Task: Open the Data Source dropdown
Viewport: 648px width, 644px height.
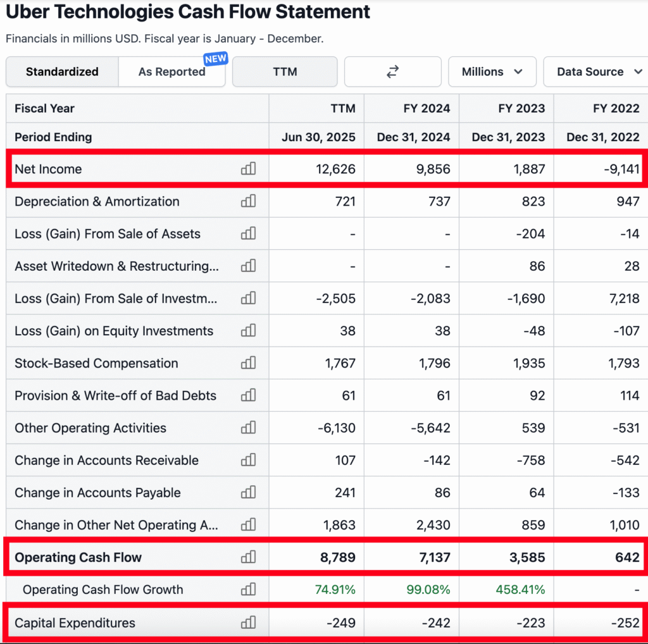Action: (598, 71)
